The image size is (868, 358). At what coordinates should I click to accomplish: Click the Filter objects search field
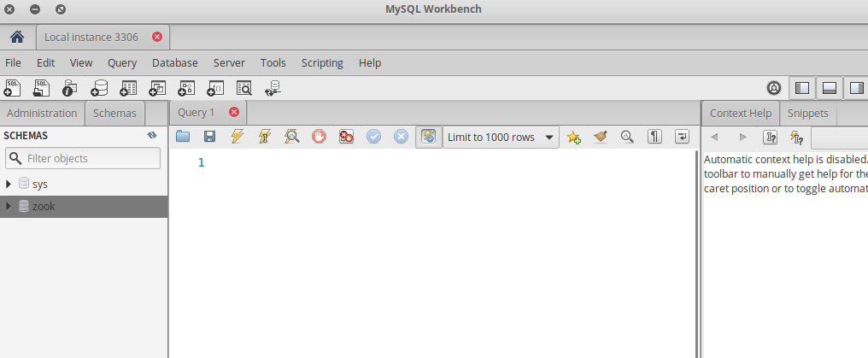tap(83, 158)
